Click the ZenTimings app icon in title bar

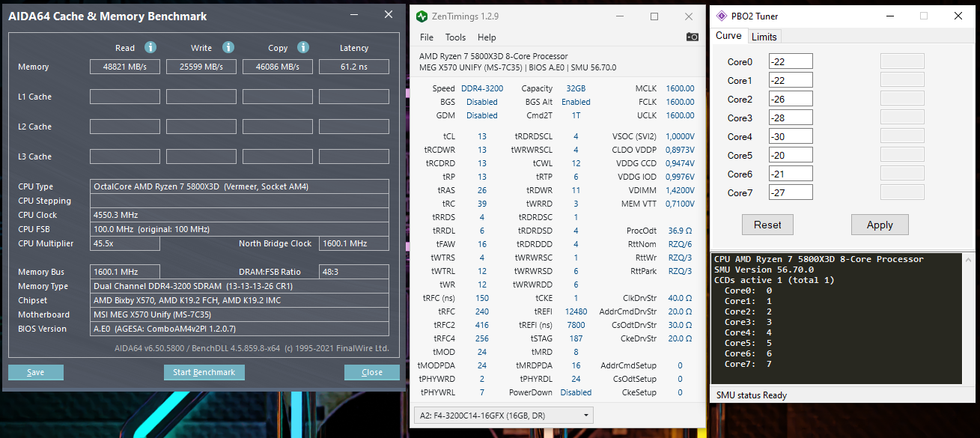click(422, 16)
